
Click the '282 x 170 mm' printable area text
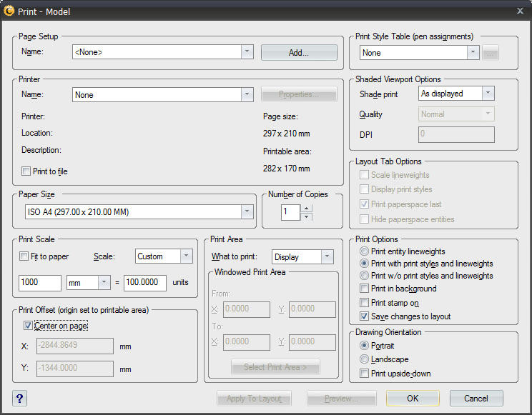[286, 169]
